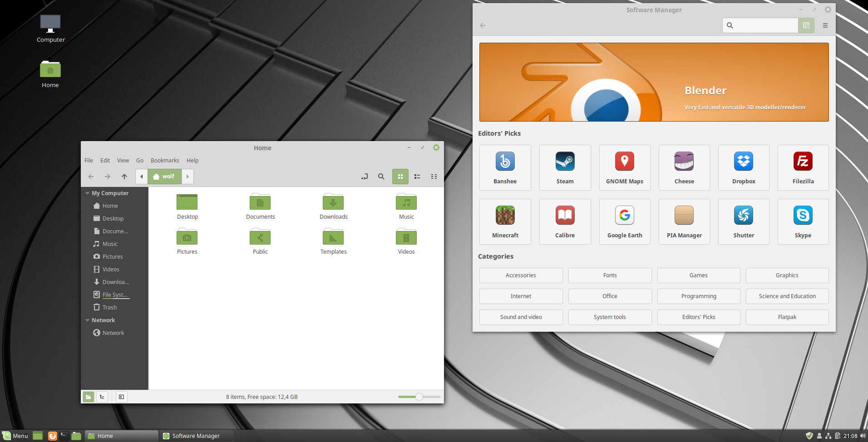Open Banshee in Editors' Picks

point(505,167)
